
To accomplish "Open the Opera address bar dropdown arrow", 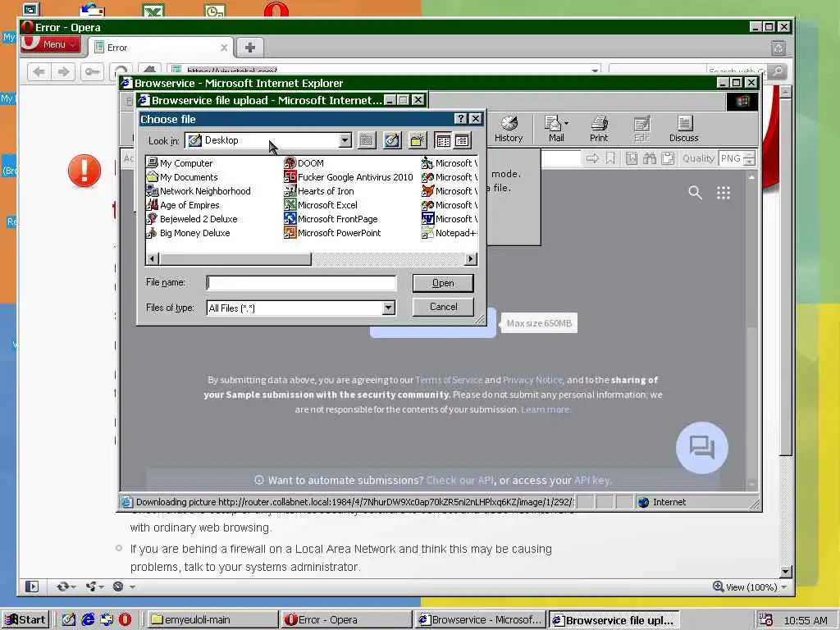I will click(x=595, y=71).
